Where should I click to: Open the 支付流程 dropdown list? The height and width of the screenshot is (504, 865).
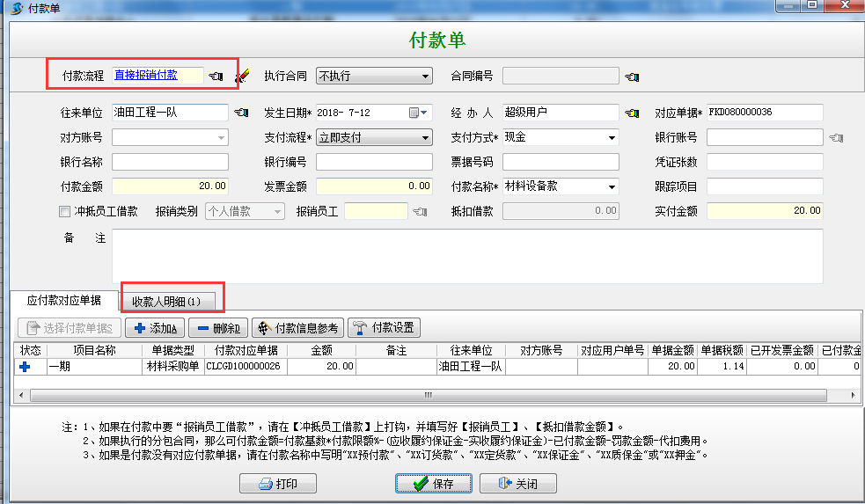click(x=426, y=138)
